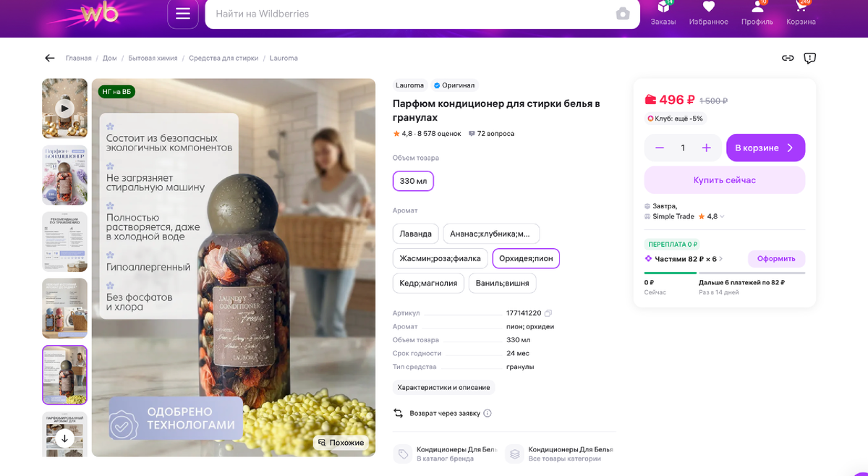Go back using the left arrow
868x476 pixels.
(50, 58)
